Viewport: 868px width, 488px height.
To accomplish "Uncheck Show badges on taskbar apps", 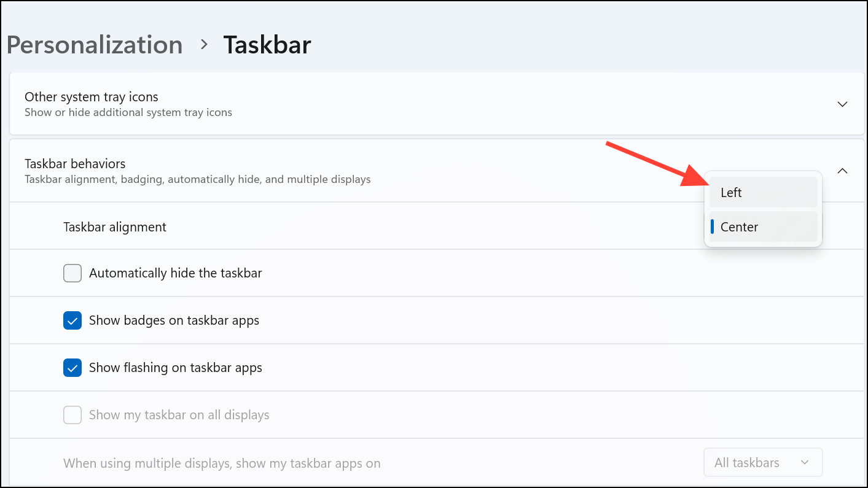I will click(x=72, y=320).
